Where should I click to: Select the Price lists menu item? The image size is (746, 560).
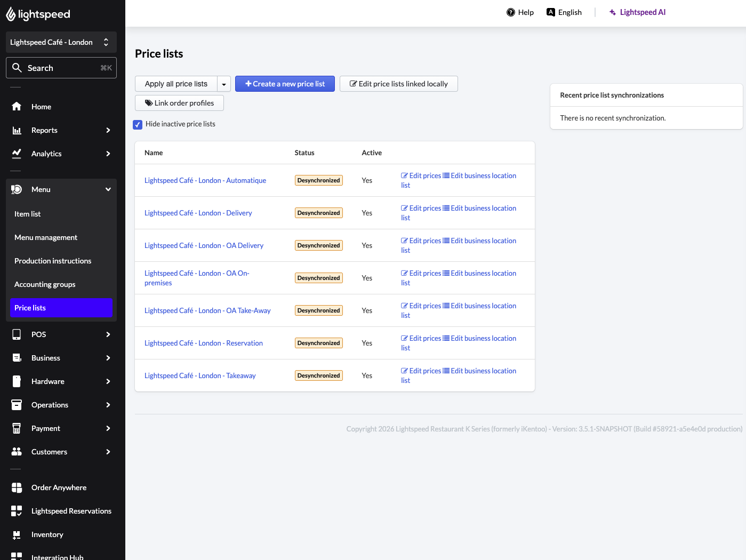click(x=61, y=308)
